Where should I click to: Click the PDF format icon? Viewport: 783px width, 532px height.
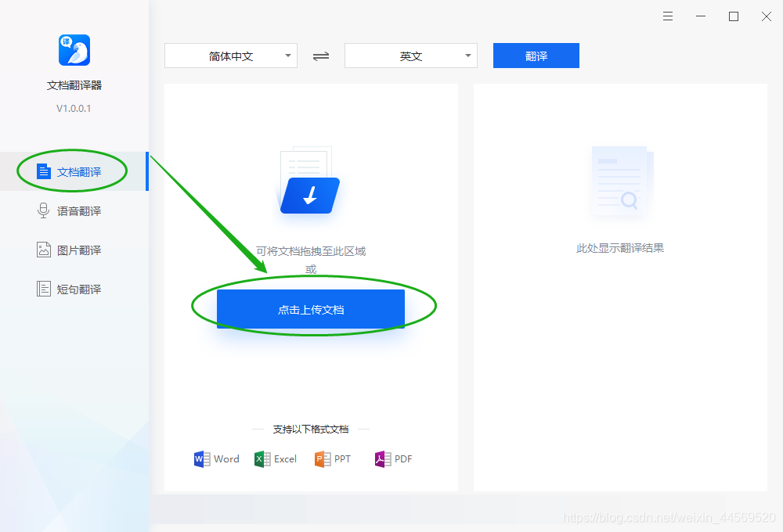point(383,458)
